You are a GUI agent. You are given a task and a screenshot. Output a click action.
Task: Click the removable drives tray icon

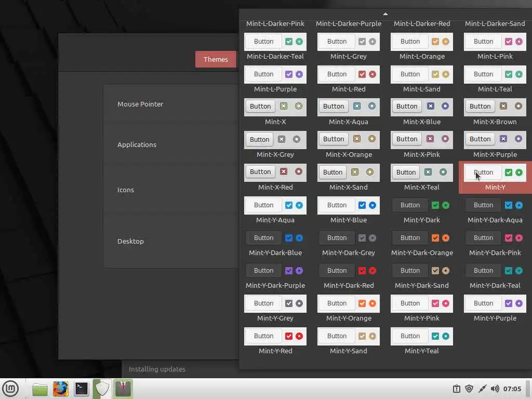(457, 389)
